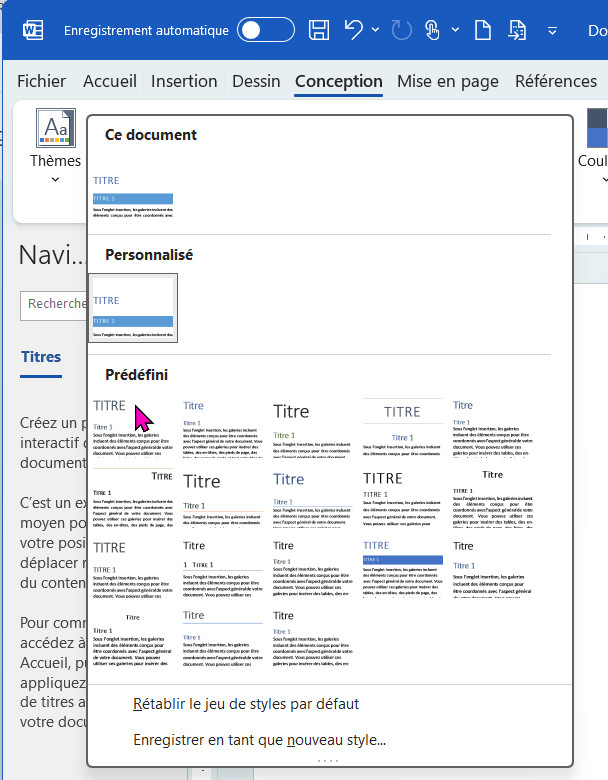Toggle the Enregistrement automatique switch
This screenshot has height=780, width=608.
coord(265,30)
